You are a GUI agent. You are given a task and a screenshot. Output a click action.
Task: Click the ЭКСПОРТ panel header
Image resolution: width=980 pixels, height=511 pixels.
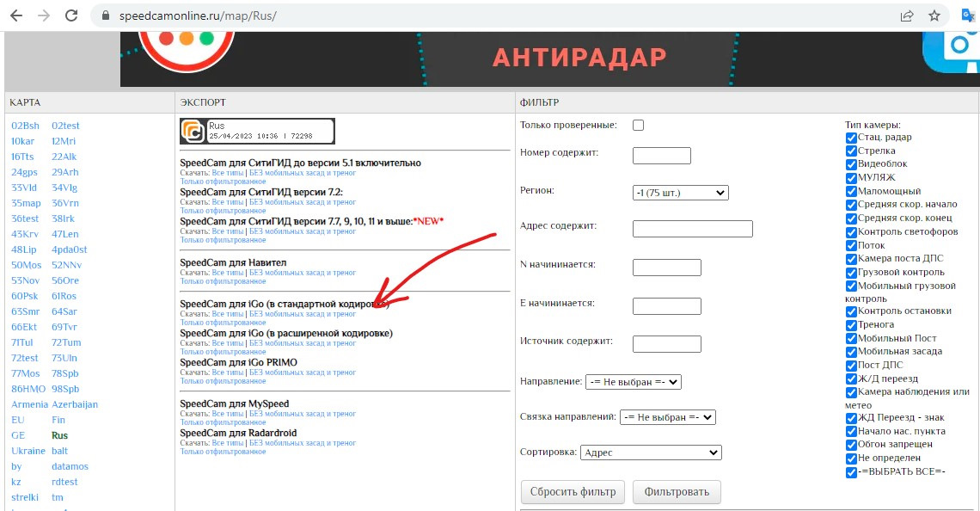(x=203, y=102)
